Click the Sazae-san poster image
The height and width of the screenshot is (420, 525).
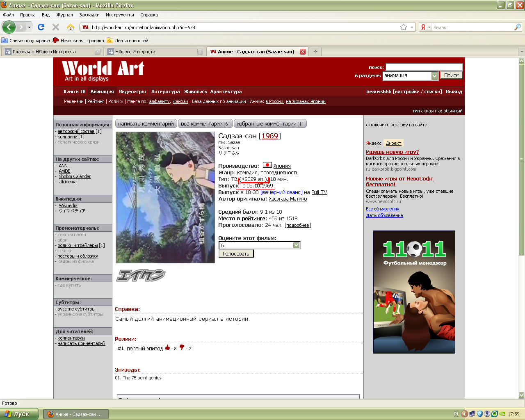click(x=165, y=197)
